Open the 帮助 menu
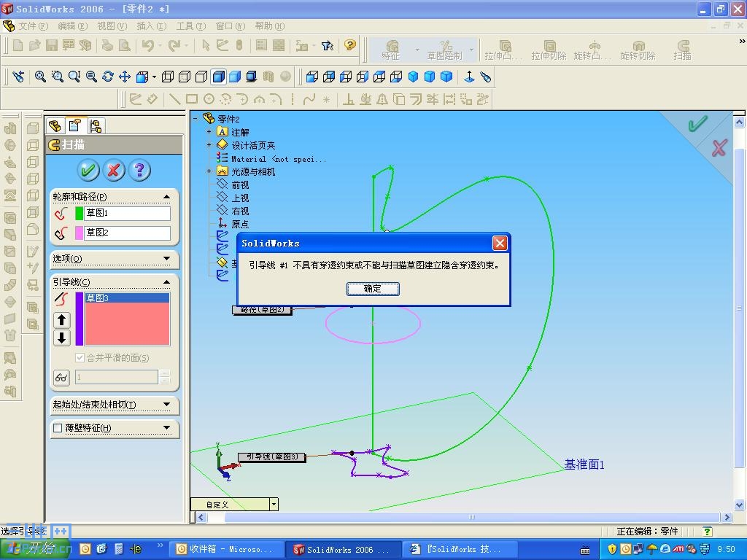The width and height of the screenshot is (747, 560). coord(270,26)
